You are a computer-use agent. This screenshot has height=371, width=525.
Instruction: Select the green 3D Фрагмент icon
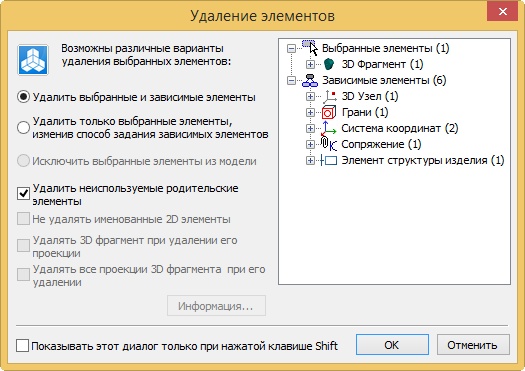coord(329,64)
